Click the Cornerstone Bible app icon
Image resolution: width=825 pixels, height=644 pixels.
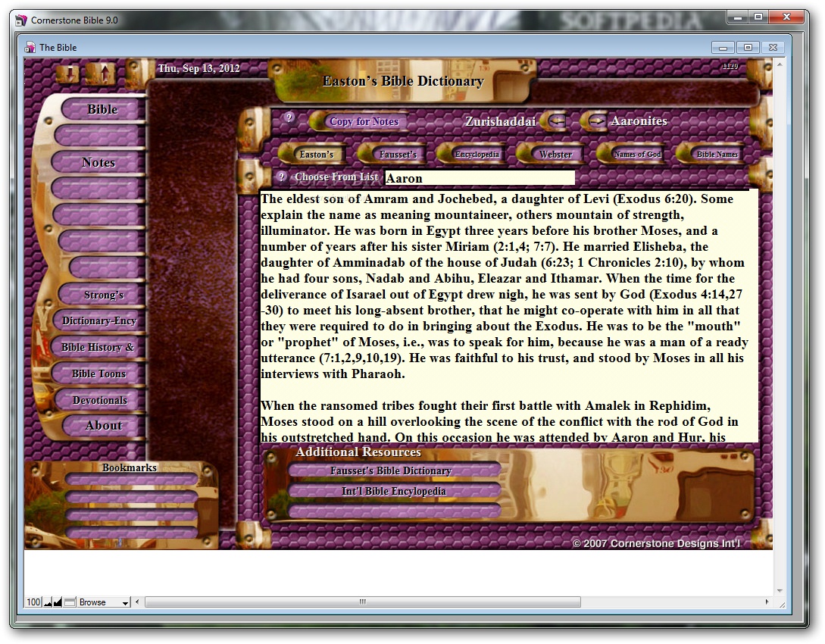click(21, 20)
